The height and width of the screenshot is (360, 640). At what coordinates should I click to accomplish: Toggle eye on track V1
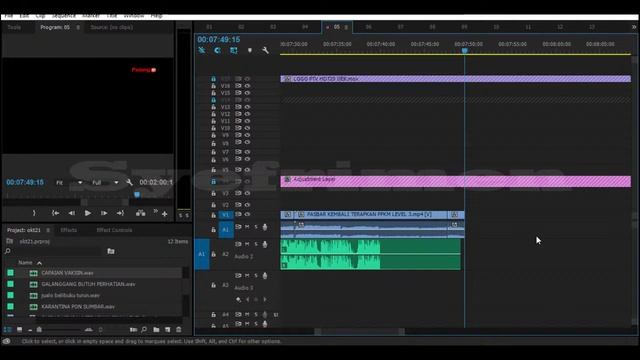(247, 215)
